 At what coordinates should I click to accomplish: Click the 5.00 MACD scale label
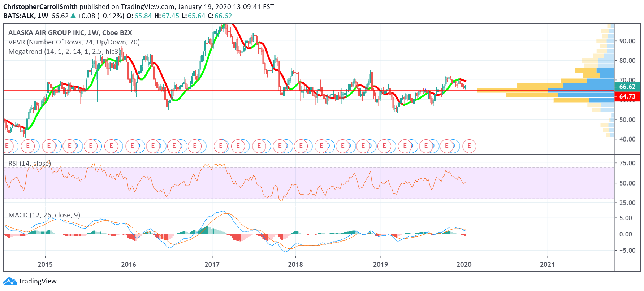(x=626, y=218)
